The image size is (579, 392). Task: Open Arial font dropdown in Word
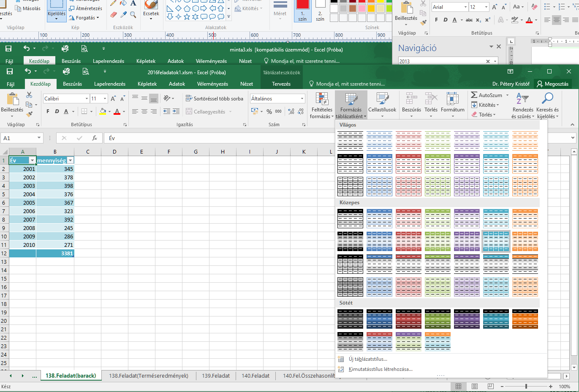point(465,7)
